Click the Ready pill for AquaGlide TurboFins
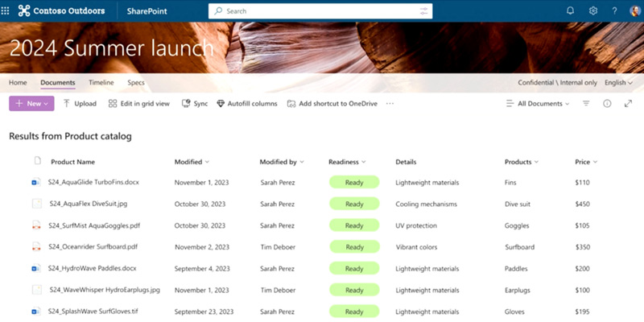 tap(354, 183)
